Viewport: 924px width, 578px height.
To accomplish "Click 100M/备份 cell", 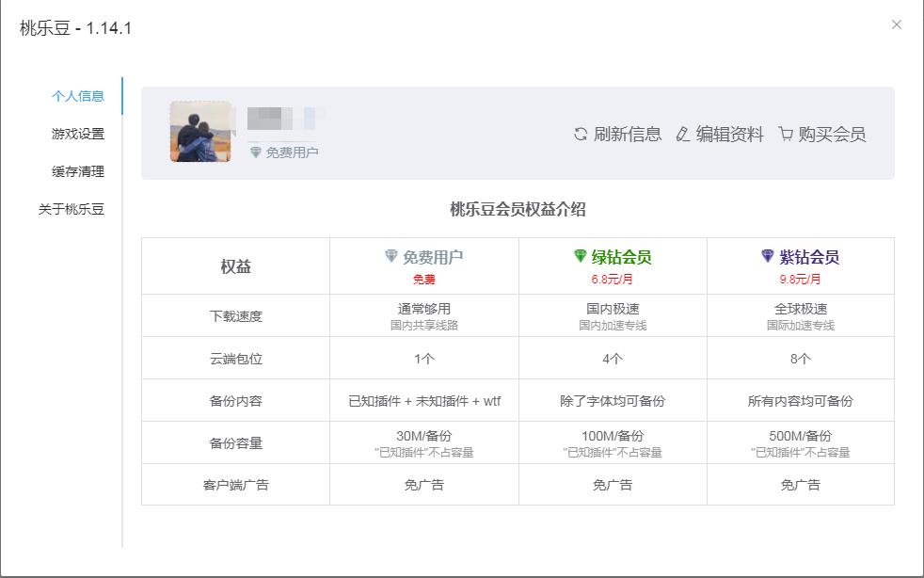I will click(x=613, y=436).
